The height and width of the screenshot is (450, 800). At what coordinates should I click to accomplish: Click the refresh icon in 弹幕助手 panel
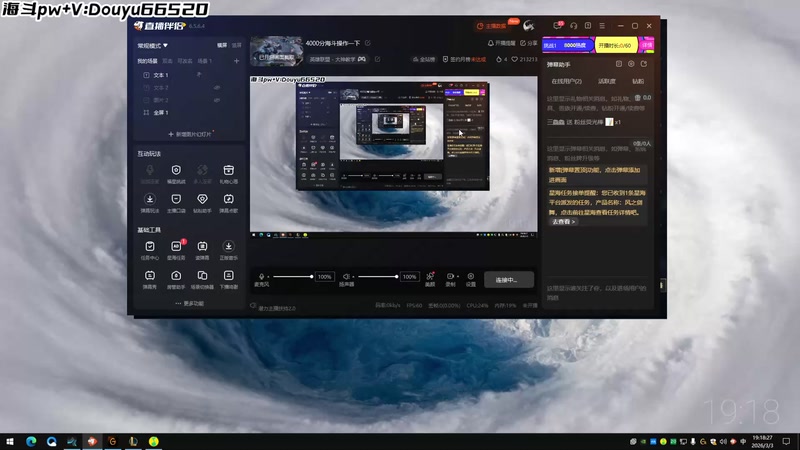[x=644, y=64]
